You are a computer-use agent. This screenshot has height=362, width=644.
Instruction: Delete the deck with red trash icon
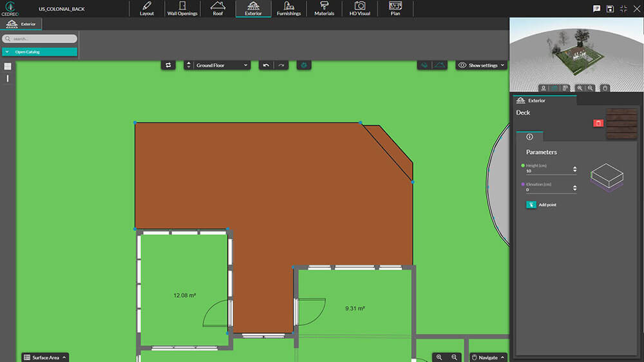[x=598, y=123]
